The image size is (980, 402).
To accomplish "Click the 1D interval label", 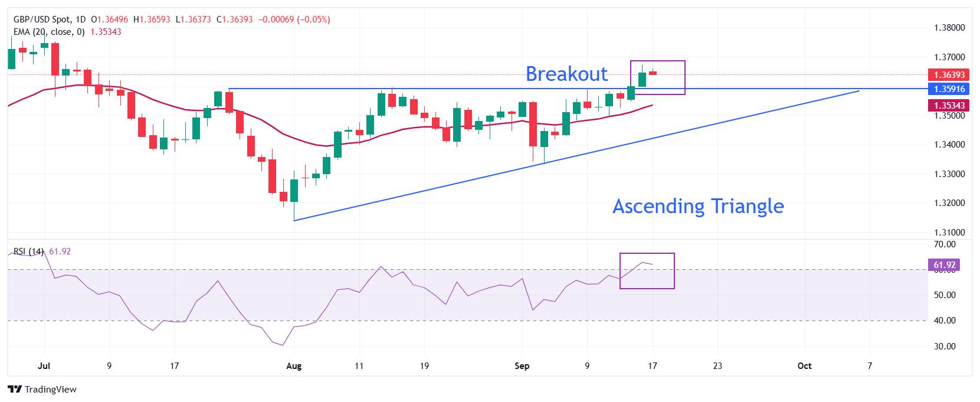I will pos(80,19).
